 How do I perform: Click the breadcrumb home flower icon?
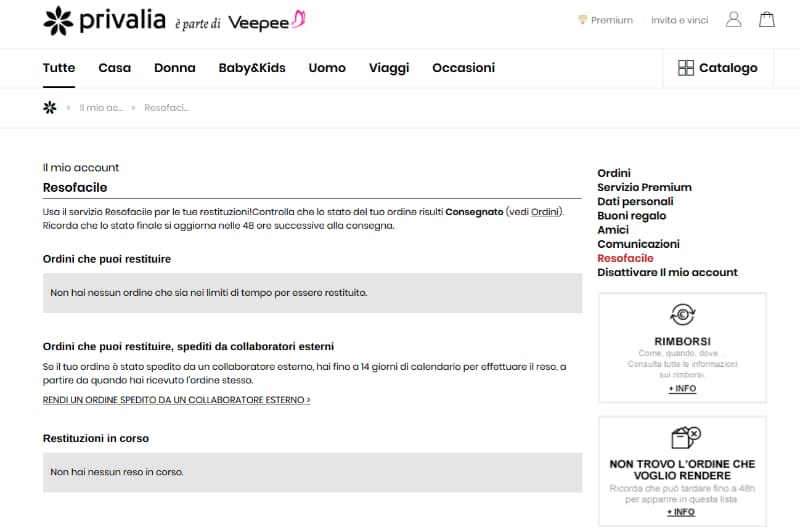[50, 107]
